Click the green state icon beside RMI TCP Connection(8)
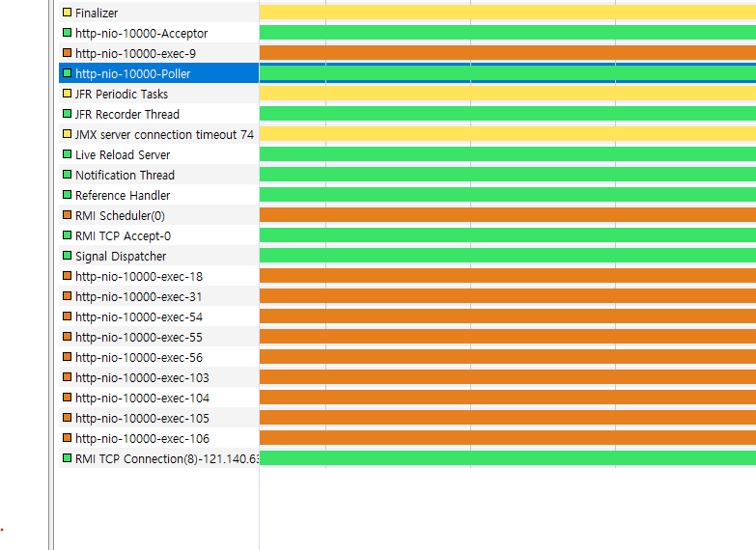756x550 pixels. (67, 457)
